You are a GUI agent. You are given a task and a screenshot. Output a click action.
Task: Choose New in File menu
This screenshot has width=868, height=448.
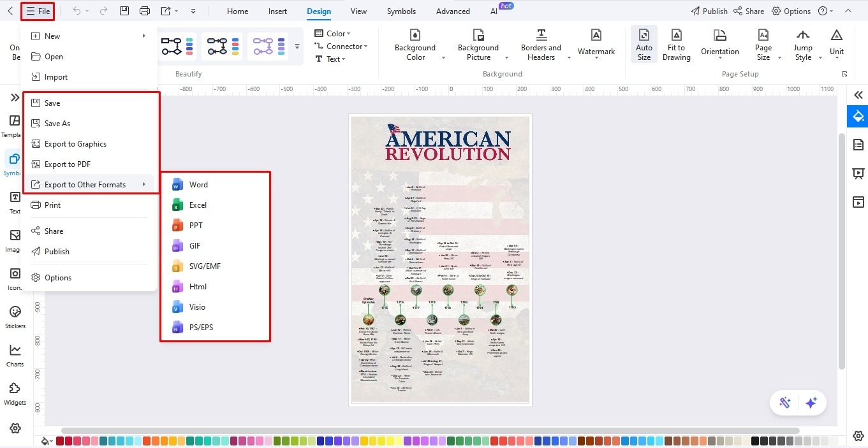pos(89,36)
